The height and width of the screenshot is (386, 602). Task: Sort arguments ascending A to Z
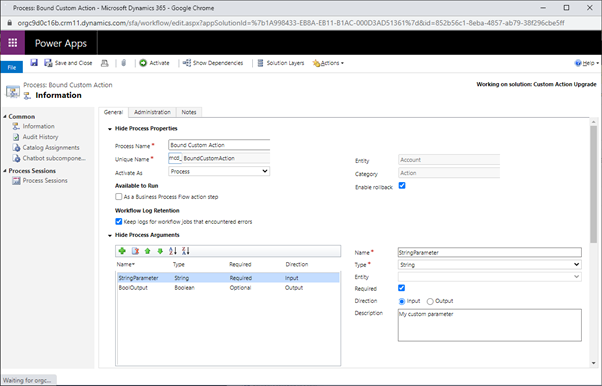(173, 251)
